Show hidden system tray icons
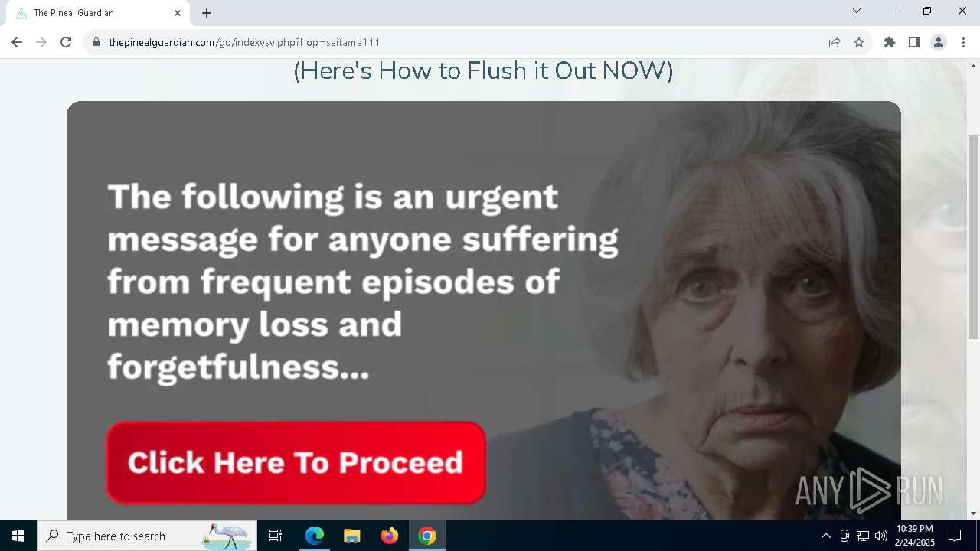 [825, 536]
